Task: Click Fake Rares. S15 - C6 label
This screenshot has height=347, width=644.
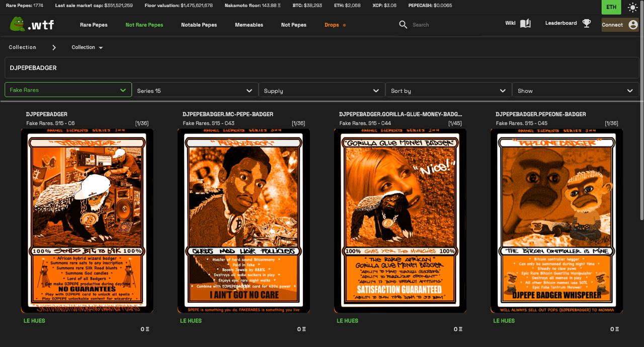Action: pos(50,123)
